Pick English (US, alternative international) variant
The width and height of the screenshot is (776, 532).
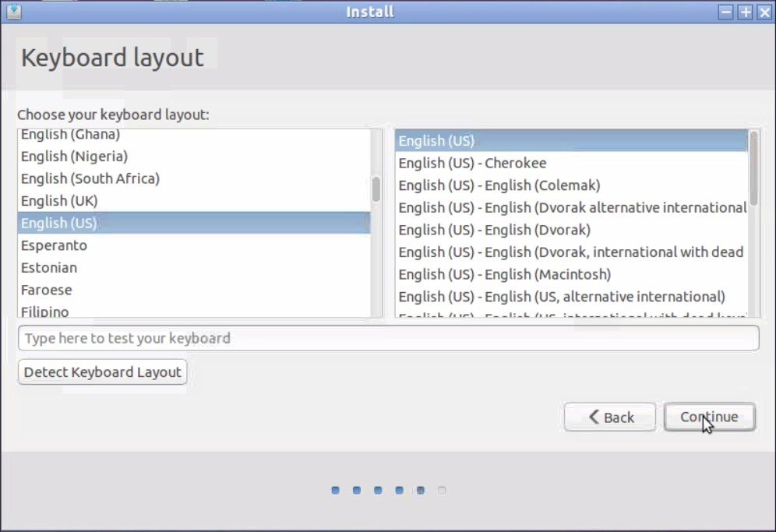pyautogui.click(x=572, y=297)
